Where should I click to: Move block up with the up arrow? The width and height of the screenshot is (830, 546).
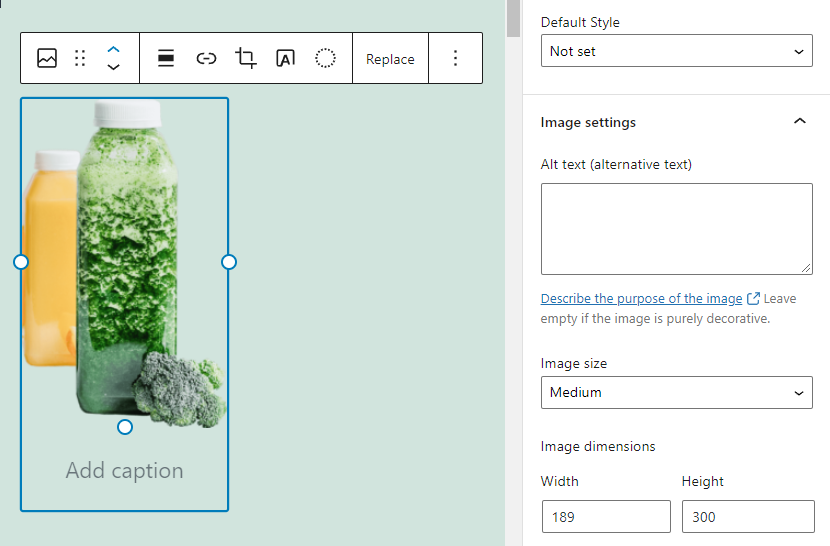coord(114,48)
